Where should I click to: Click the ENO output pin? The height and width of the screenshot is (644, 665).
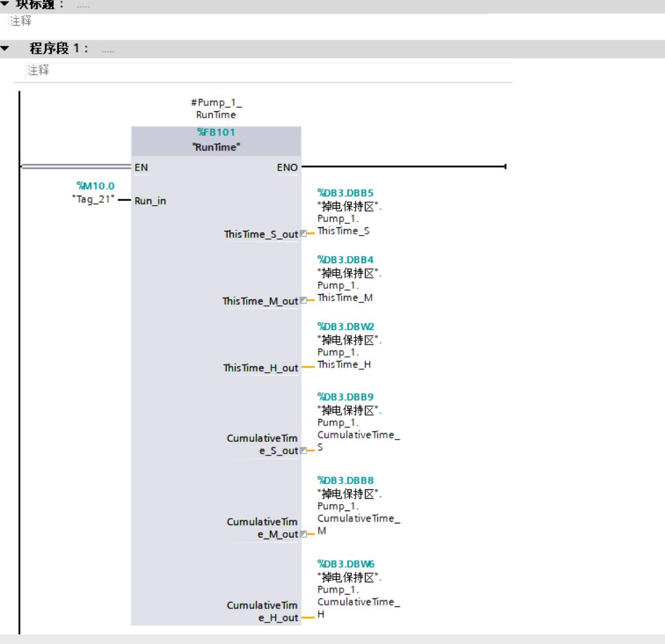pyautogui.click(x=287, y=168)
